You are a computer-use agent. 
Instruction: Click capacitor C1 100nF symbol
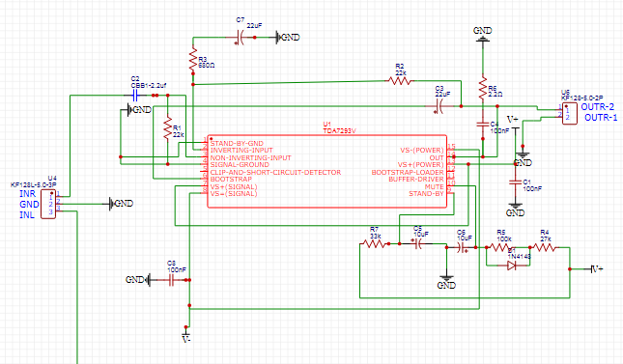(516, 182)
